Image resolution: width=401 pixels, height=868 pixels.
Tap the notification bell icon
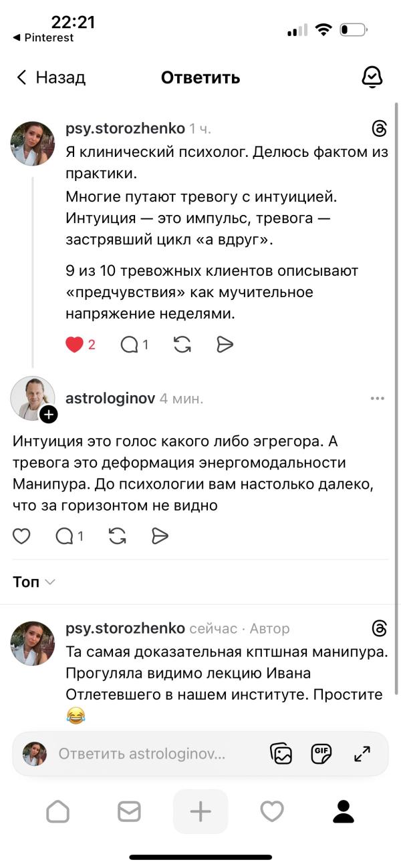[x=372, y=77]
